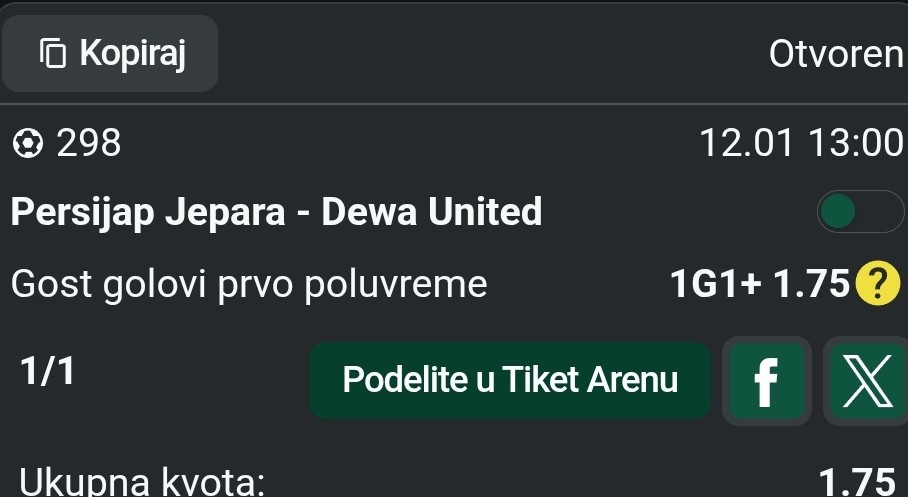Click Gost golovi prvo poluvreme market
Screen dimensions: 908x497
(x=249, y=285)
